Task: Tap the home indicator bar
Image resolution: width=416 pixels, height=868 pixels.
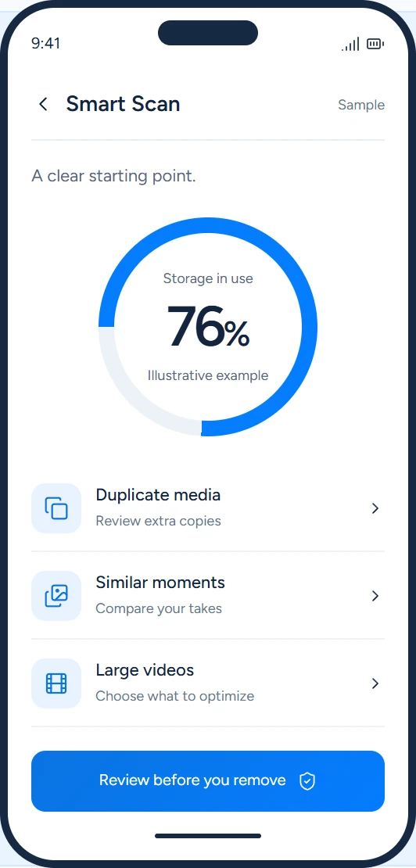Action: [x=208, y=836]
